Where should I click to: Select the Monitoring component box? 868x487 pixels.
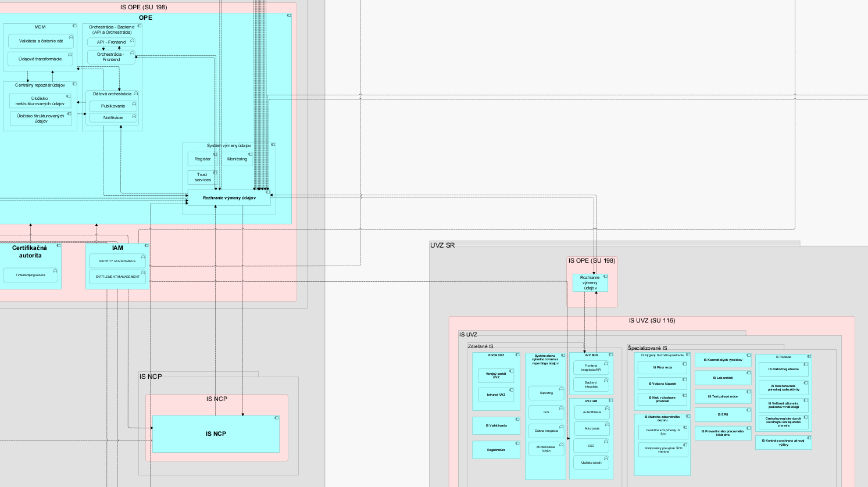pyautogui.click(x=237, y=159)
